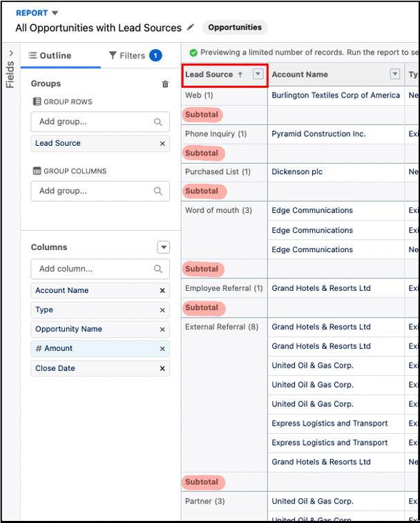Select the Lead Source group pill
The height and width of the screenshot is (523, 420).
coord(100,144)
